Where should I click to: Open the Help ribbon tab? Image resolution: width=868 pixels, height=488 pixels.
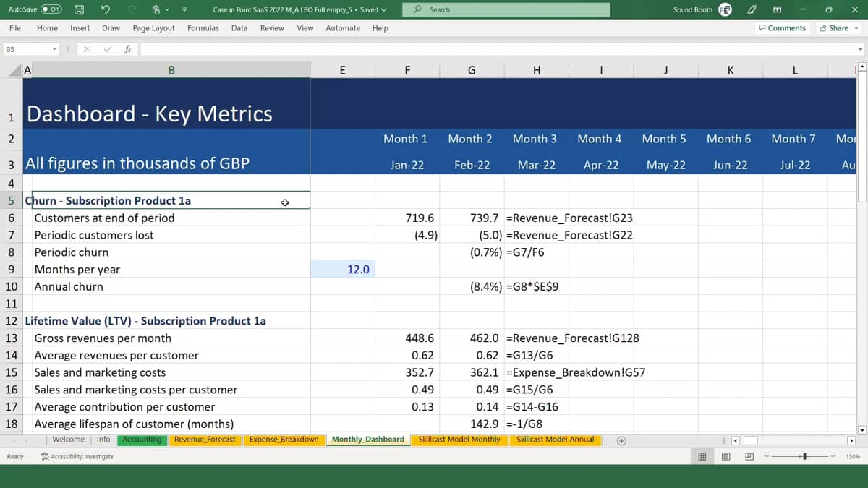tap(380, 28)
